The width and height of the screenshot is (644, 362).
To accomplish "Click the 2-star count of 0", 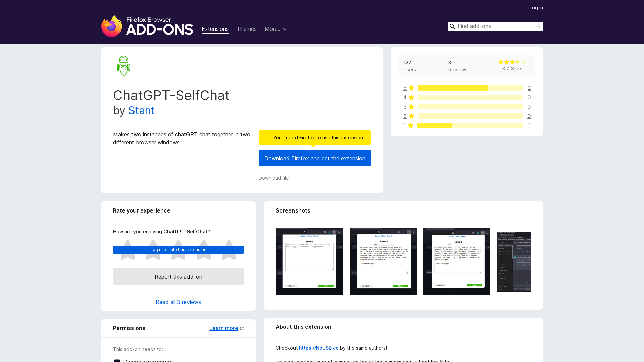I will tap(529, 116).
